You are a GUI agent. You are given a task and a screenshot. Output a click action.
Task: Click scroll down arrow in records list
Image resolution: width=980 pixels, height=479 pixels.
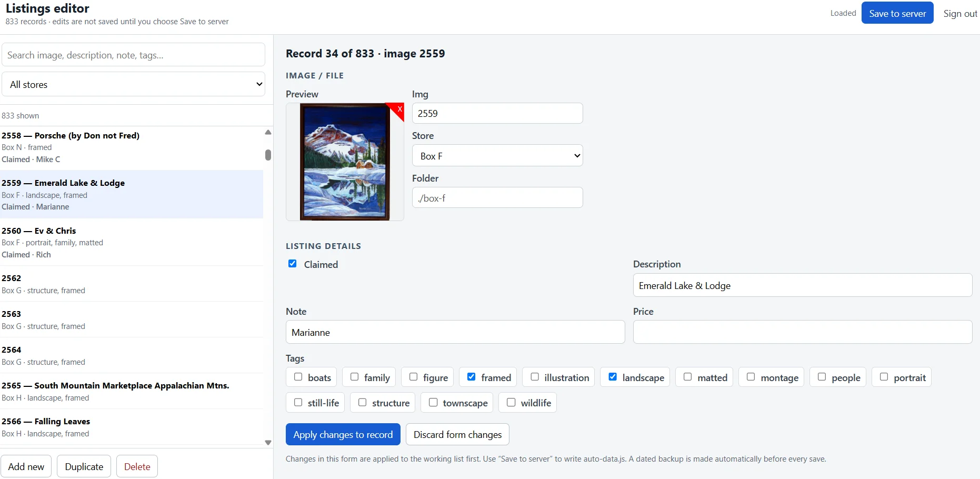pos(268,443)
